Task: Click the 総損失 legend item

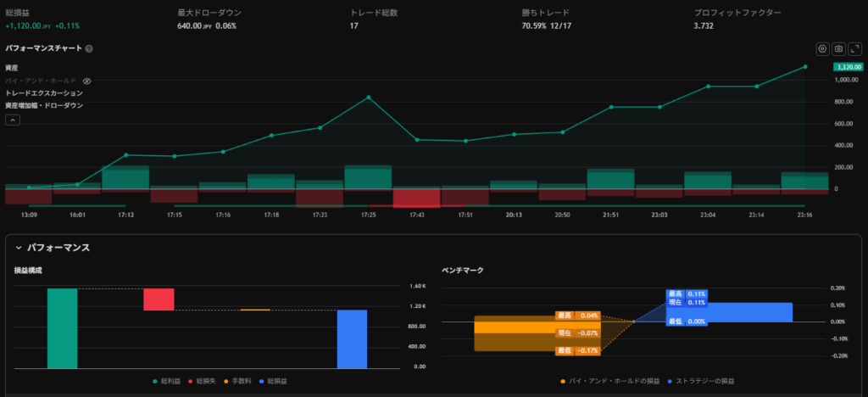Action: 199,383
